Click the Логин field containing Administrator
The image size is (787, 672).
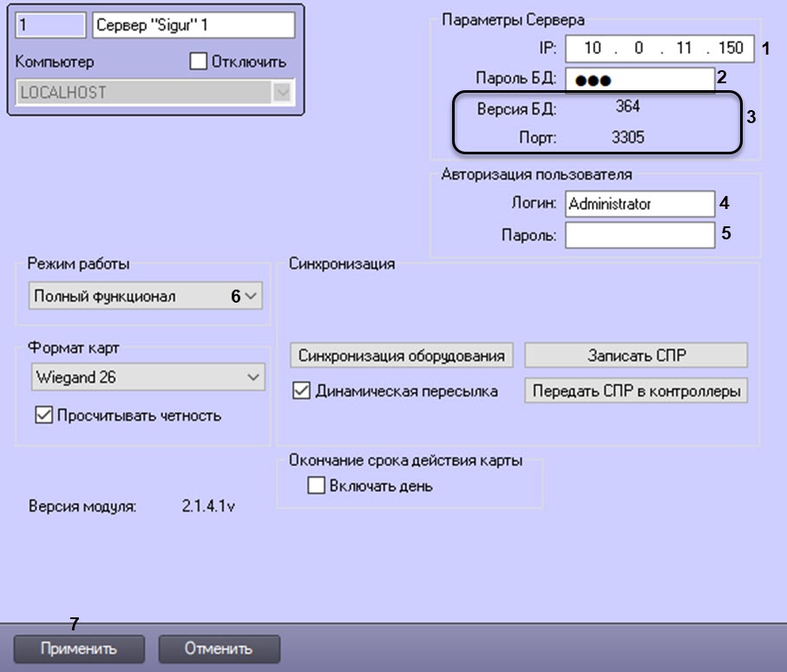tap(639, 204)
